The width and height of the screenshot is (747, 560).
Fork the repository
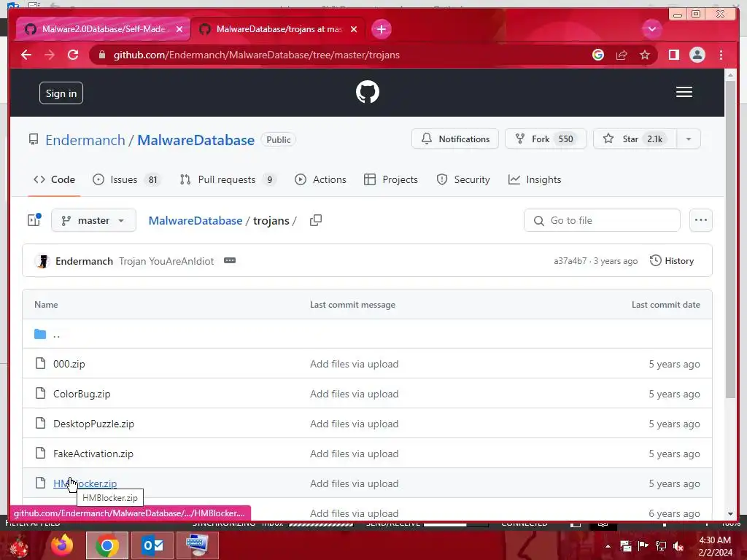pos(546,139)
